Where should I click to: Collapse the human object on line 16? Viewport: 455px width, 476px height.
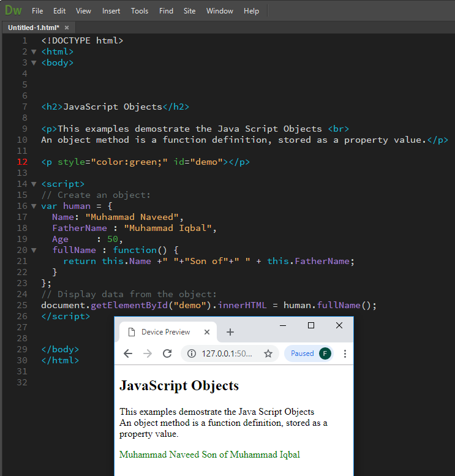pos(34,206)
